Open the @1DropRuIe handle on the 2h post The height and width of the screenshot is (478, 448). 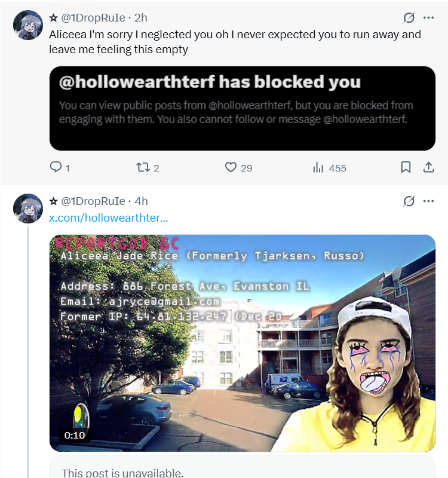pyautogui.click(x=93, y=18)
